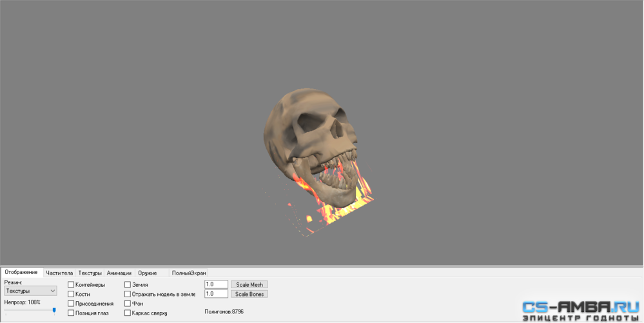This screenshot has height=323, width=644.
Task: Toggle the Кости checkbox
Action: tap(71, 294)
